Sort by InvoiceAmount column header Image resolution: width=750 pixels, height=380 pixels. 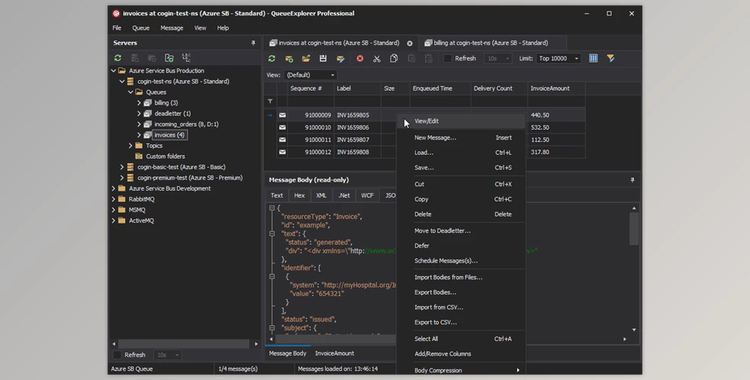pos(556,89)
